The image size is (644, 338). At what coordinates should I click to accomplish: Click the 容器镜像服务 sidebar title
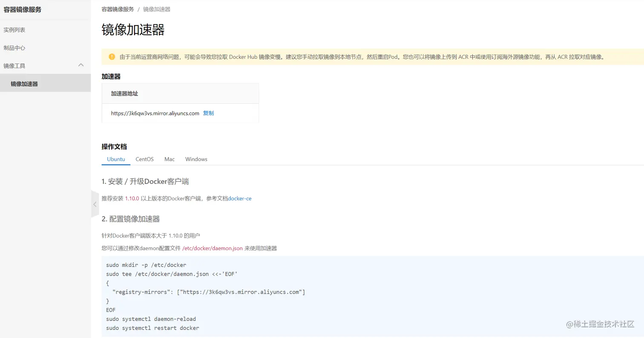[x=23, y=9]
